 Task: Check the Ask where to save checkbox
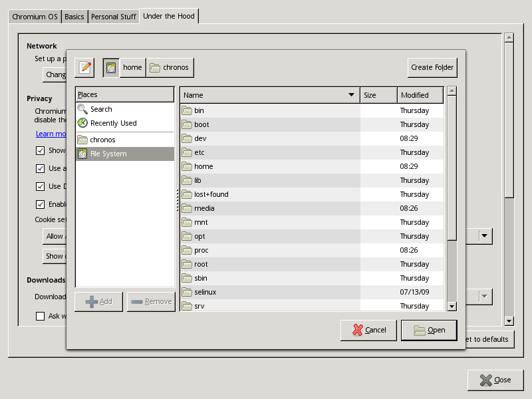(41, 316)
